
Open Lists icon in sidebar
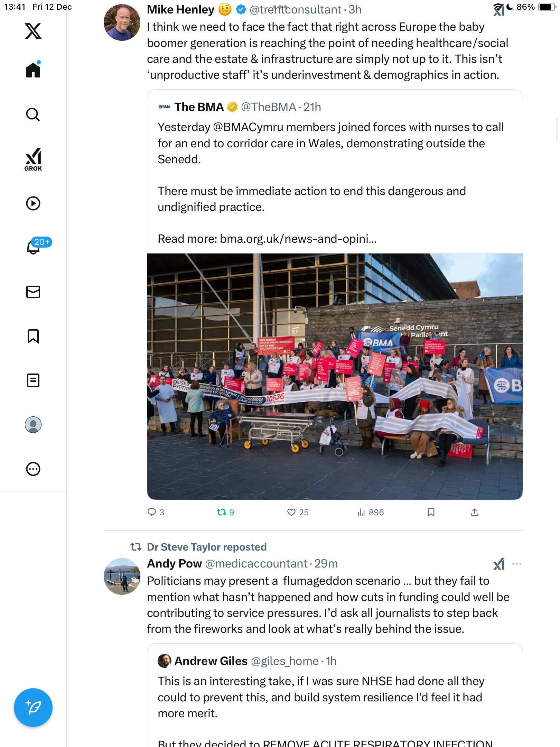pos(33,380)
